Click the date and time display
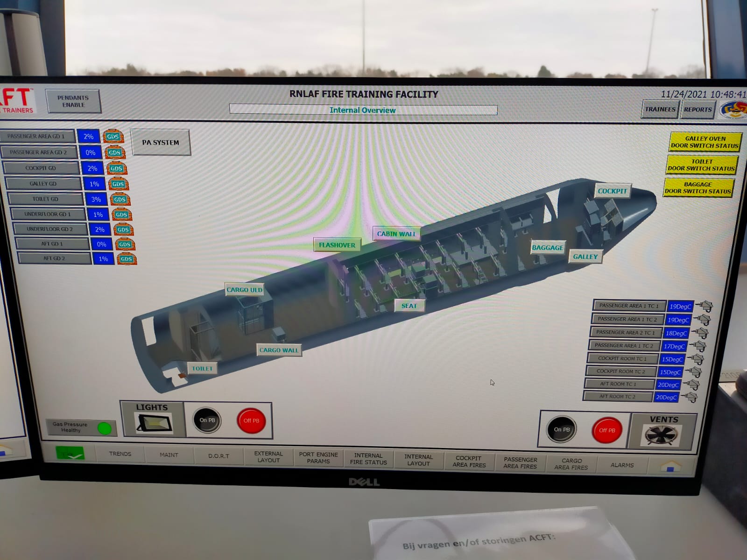Viewport: 747px width, 560px height. click(x=703, y=94)
